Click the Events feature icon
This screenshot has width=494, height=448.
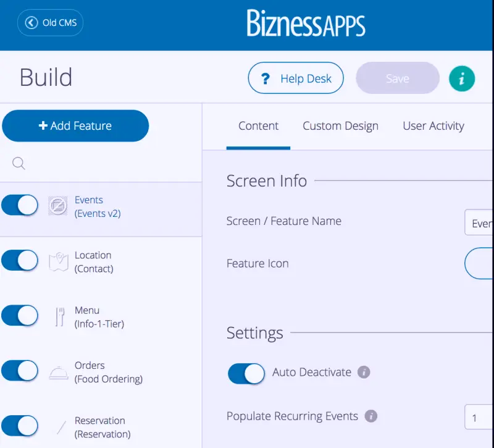58,206
